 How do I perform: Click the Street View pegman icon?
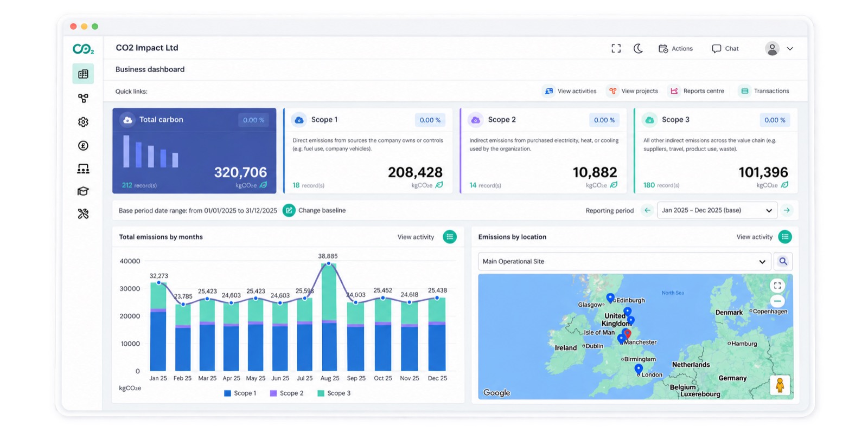pyautogui.click(x=780, y=385)
